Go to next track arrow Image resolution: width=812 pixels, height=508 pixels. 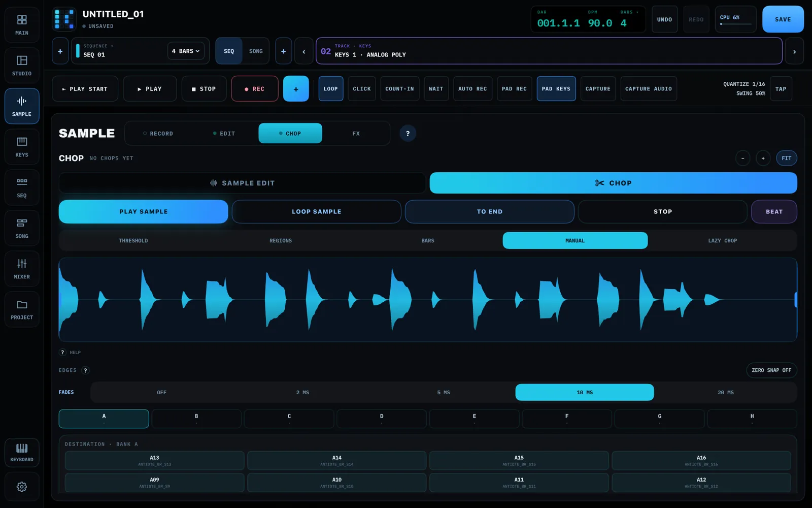(794, 51)
